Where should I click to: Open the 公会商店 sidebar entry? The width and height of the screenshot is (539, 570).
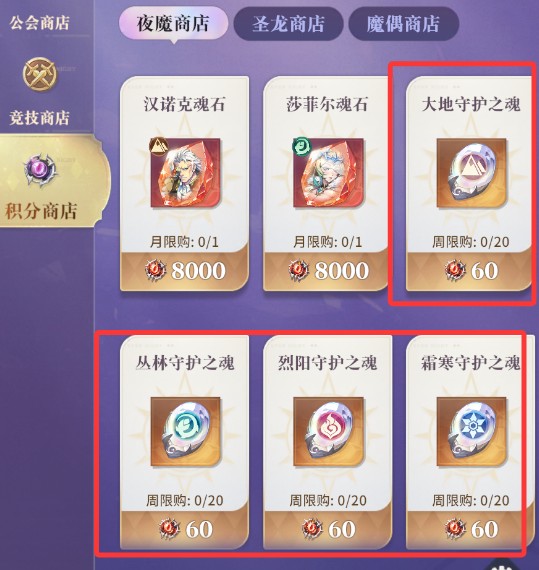coord(40,23)
